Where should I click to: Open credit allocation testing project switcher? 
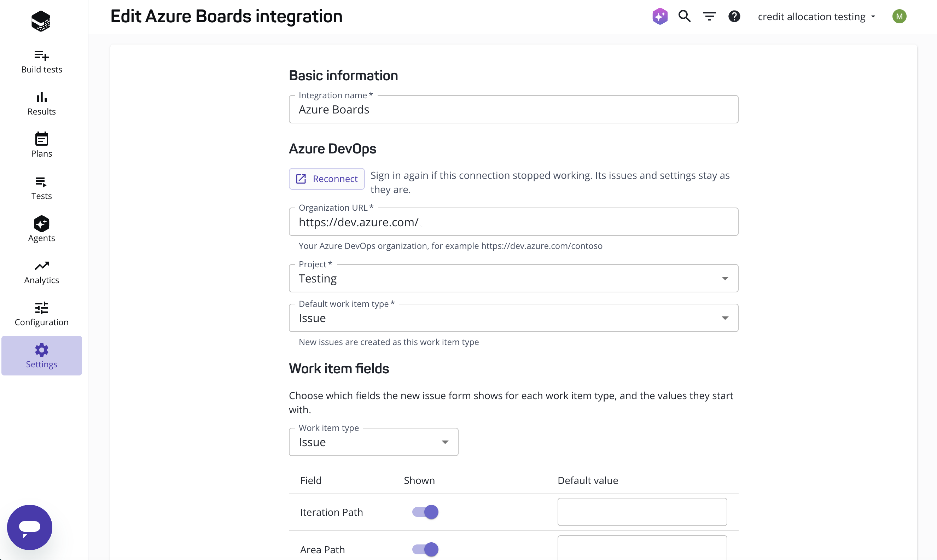coord(817,17)
